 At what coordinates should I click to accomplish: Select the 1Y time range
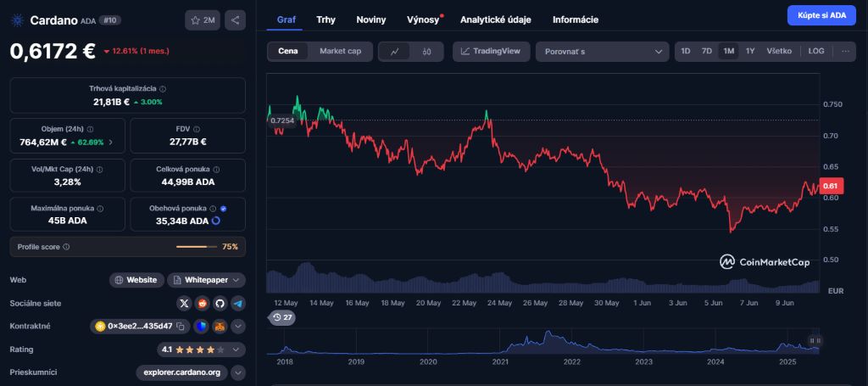750,52
